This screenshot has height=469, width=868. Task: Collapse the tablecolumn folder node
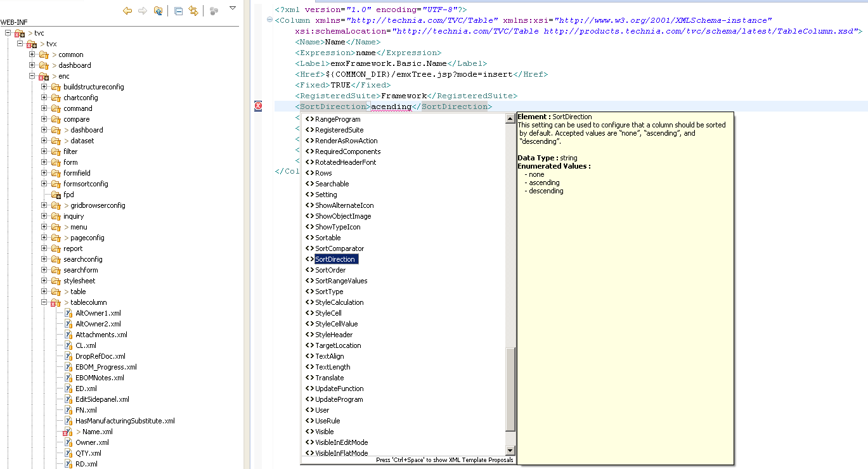(44, 302)
